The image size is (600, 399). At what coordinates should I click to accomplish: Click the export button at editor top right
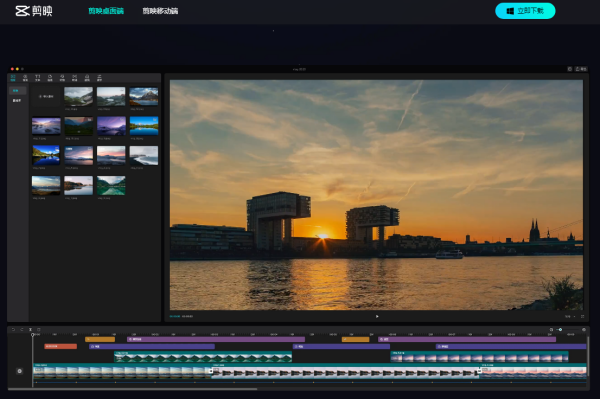[581, 69]
